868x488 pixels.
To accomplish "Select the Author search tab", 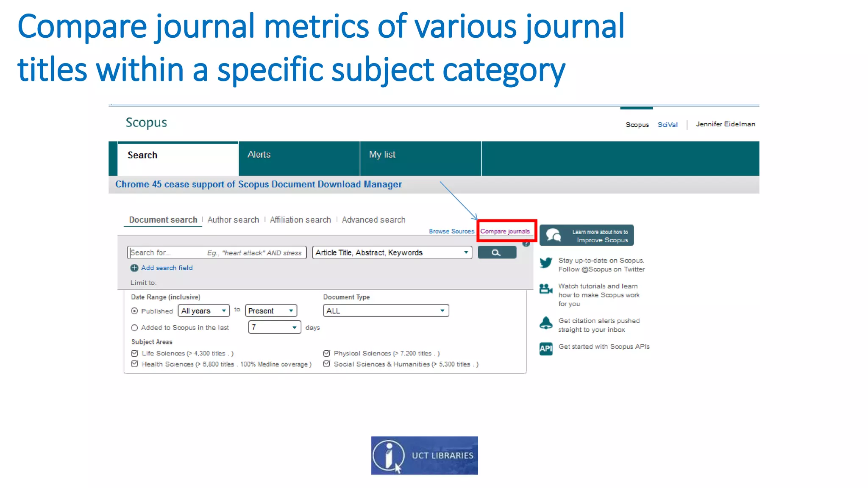I will tap(233, 220).
